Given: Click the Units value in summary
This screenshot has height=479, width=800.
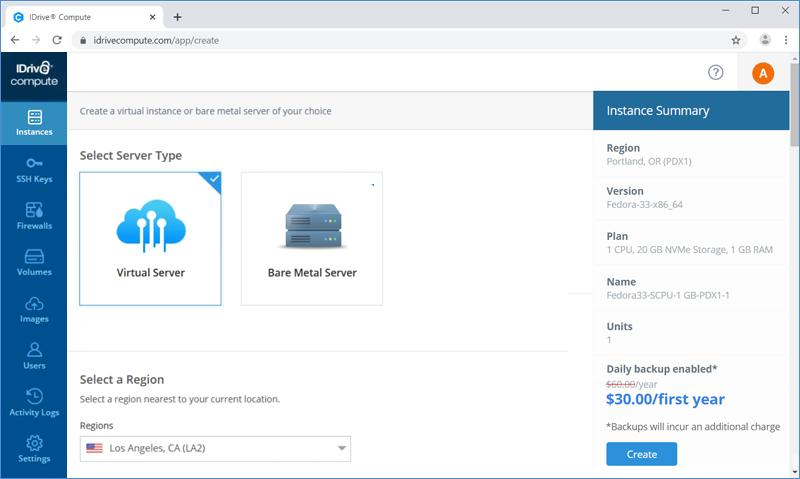Looking at the screenshot, I should 609,340.
